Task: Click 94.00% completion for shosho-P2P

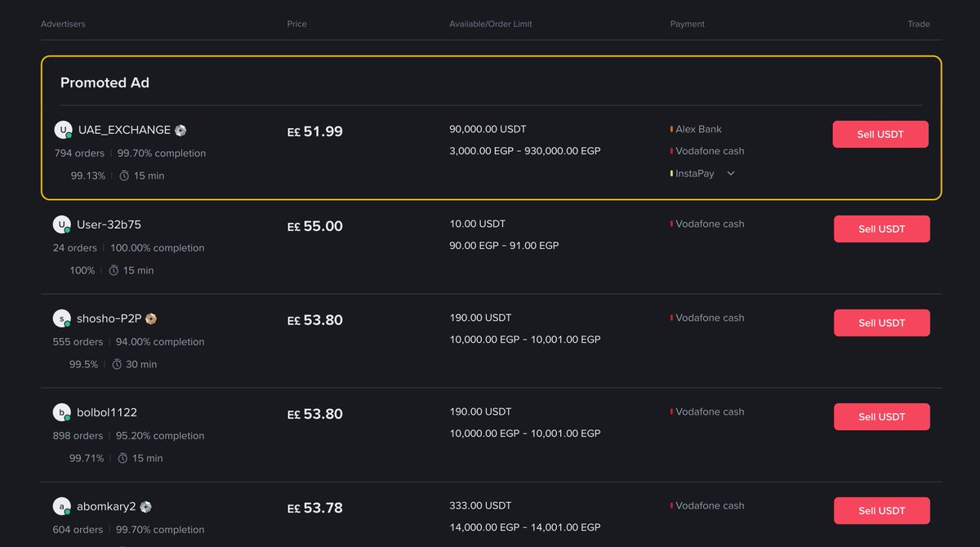Action: [160, 341]
